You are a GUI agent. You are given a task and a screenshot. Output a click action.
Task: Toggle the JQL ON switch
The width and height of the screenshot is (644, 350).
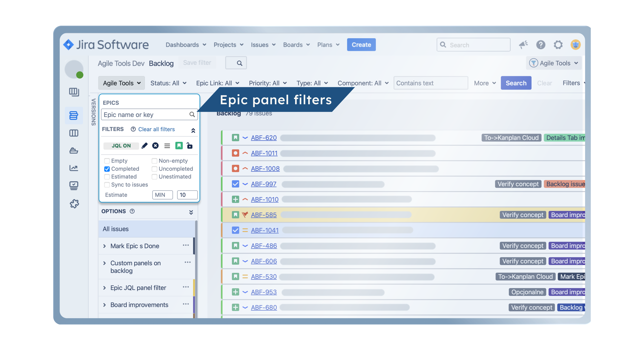(x=121, y=146)
